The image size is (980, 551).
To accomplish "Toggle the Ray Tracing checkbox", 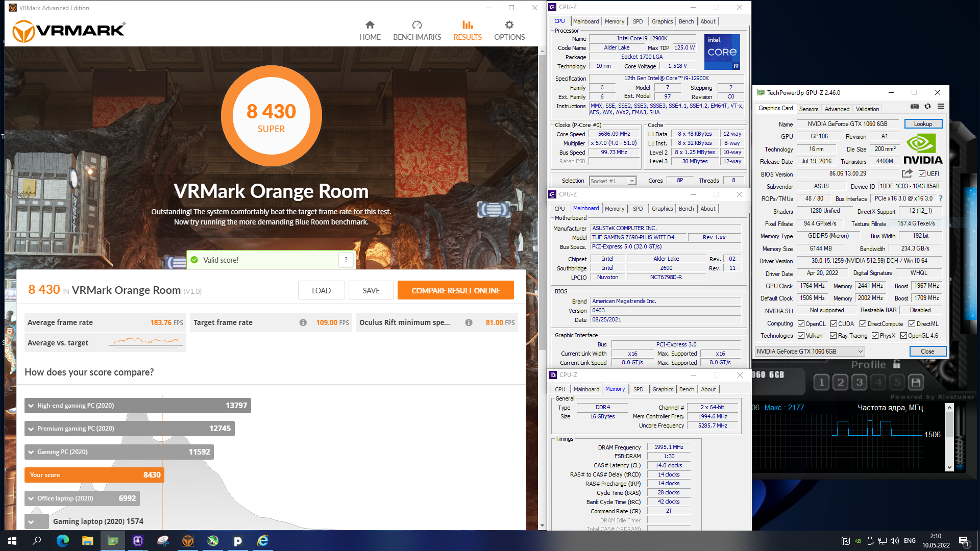I will point(833,336).
